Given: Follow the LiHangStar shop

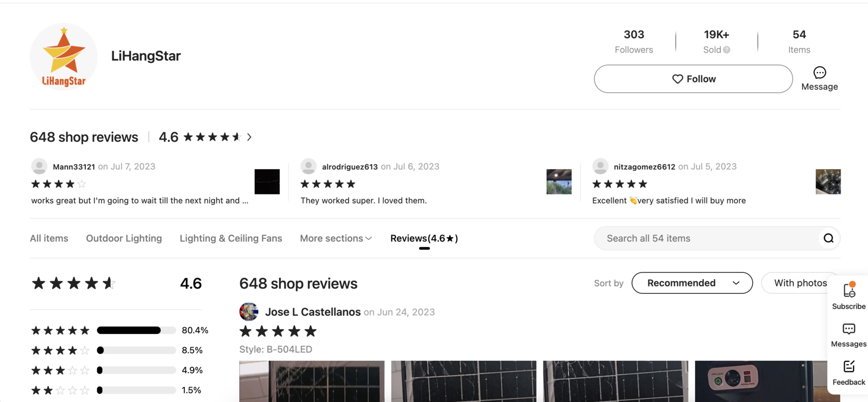Looking at the screenshot, I should (x=693, y=79).
